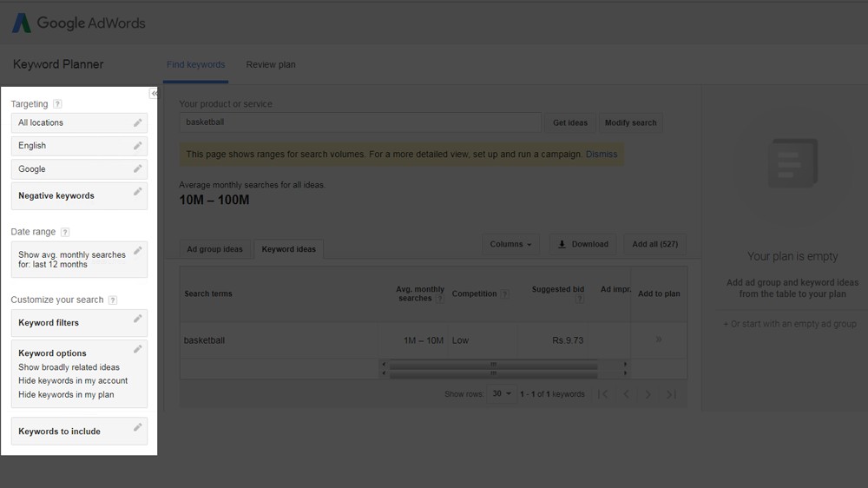Click the Modify search button
868x488 pixels.
pyautogui.click(x=630, y=123)
